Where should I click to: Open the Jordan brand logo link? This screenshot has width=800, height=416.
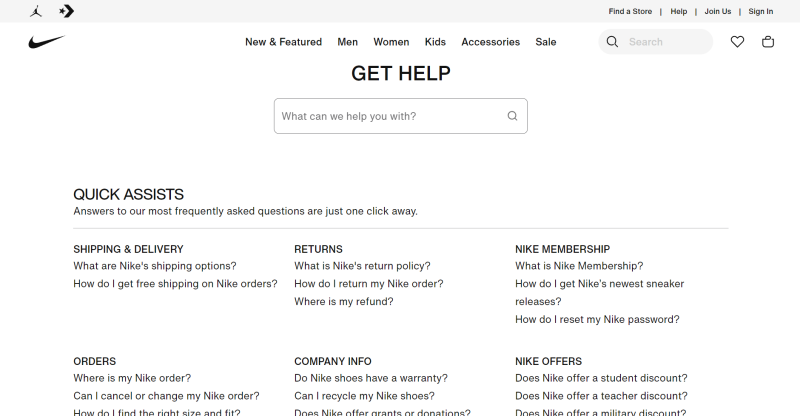click(36, 11)
